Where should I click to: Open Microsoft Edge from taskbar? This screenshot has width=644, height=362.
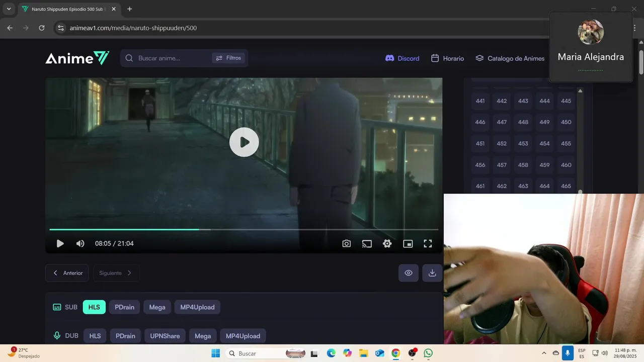pyautogui.click(x=331, y=353)
